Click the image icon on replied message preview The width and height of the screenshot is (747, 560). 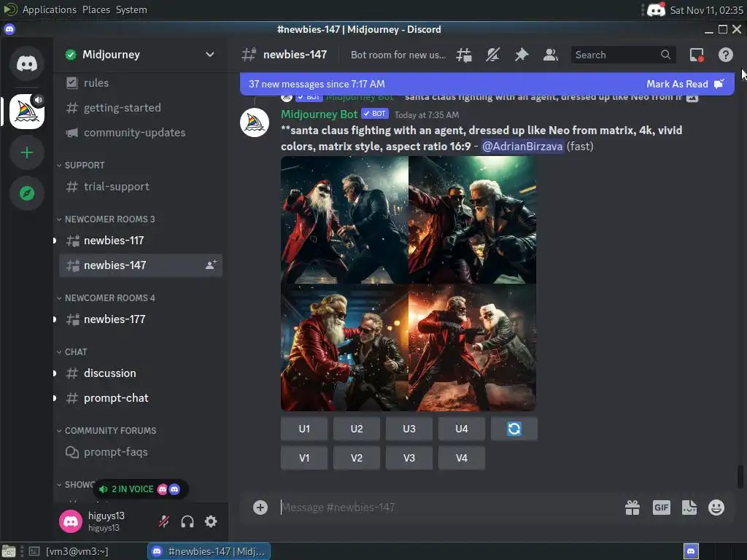point(692,97)
